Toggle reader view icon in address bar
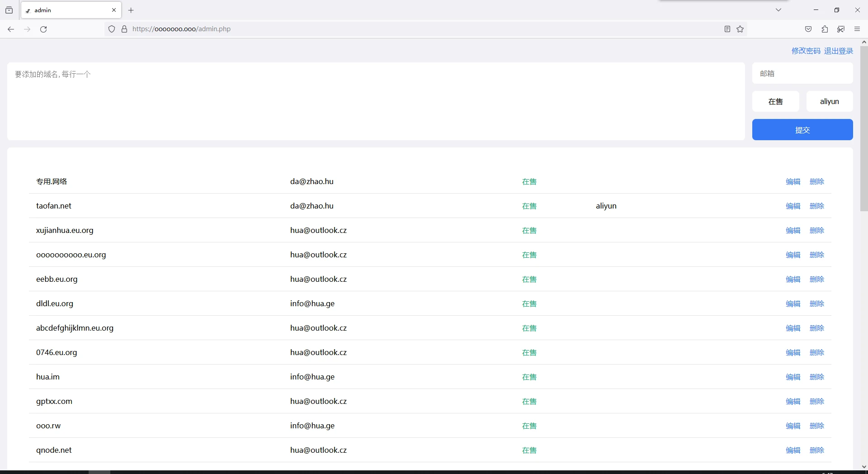 [x=727, y=29]
